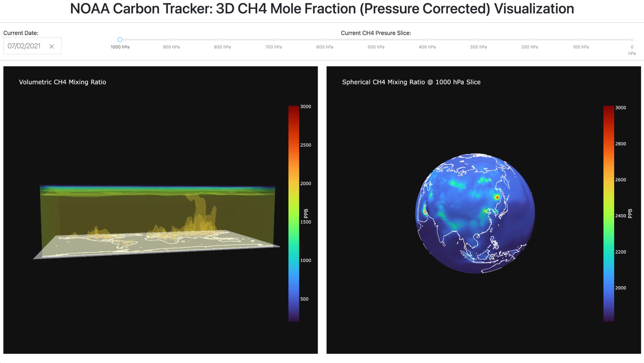This screenshot has height=363, width=644.
Task: Click 'Volumetric CH4 Mixing Ratio' plot title
Action: click(63, 82)
